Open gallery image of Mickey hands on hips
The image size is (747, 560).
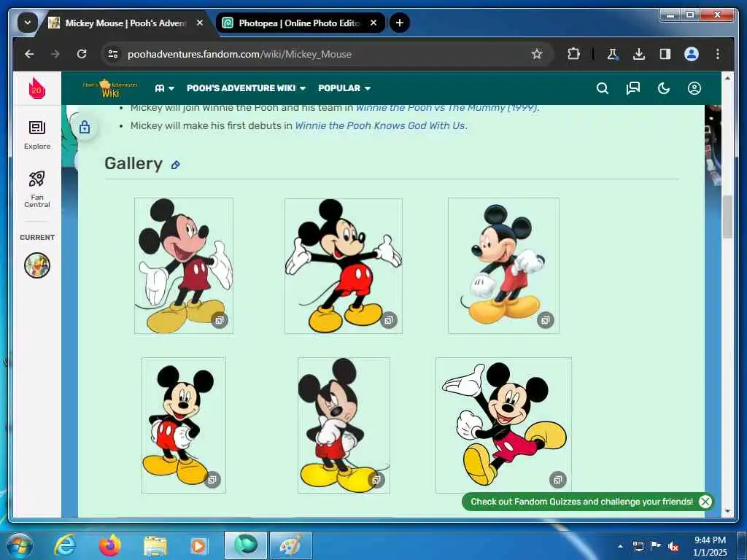184,425
